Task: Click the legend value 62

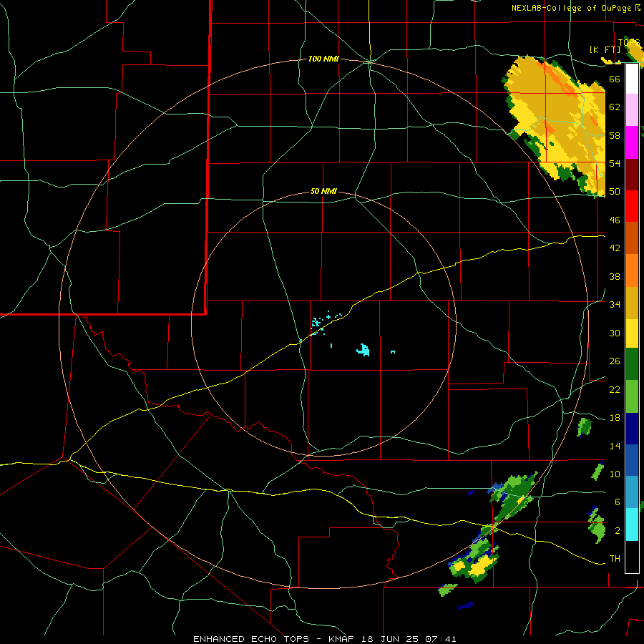Action: tap(615, 107)
